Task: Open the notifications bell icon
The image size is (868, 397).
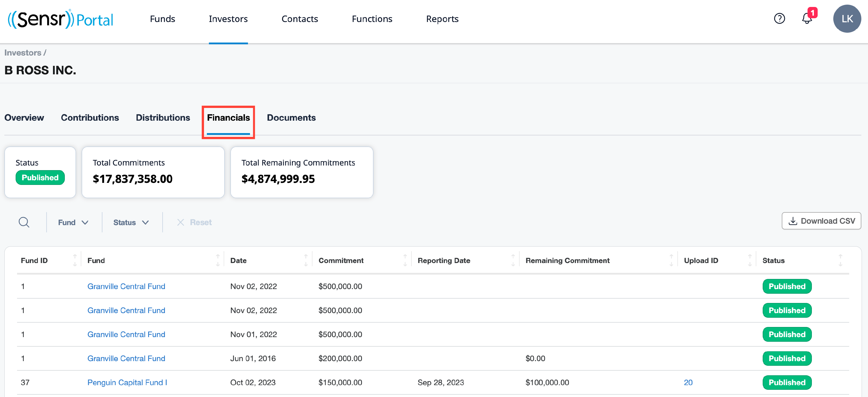Action: (x=807, y=18)
